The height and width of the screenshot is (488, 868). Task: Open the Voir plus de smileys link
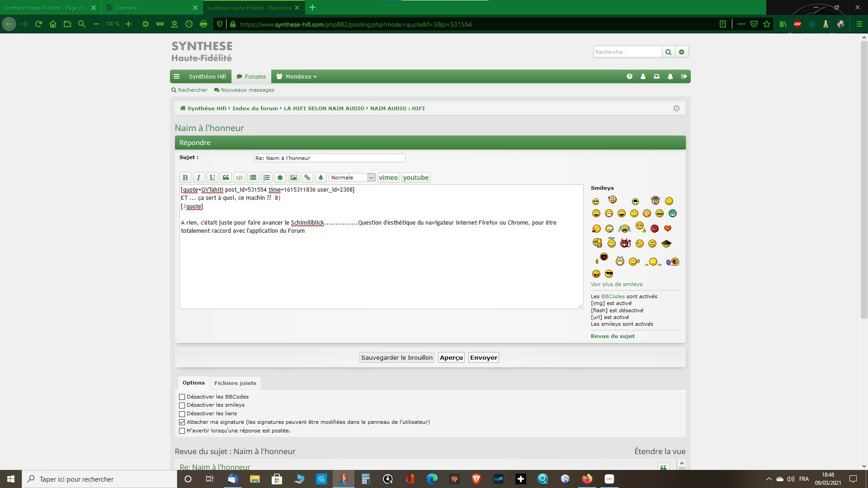pyautogui.click(x=616, y=284)
